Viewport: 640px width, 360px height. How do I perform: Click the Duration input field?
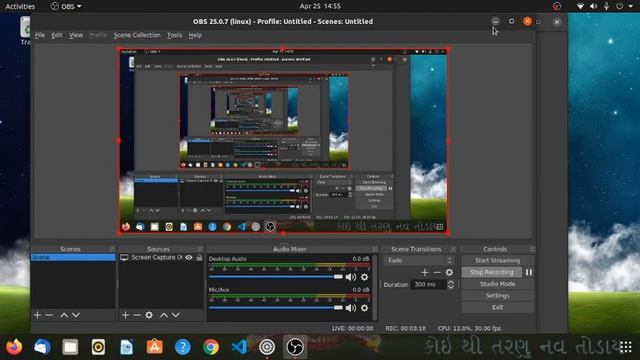pos(429,284)
